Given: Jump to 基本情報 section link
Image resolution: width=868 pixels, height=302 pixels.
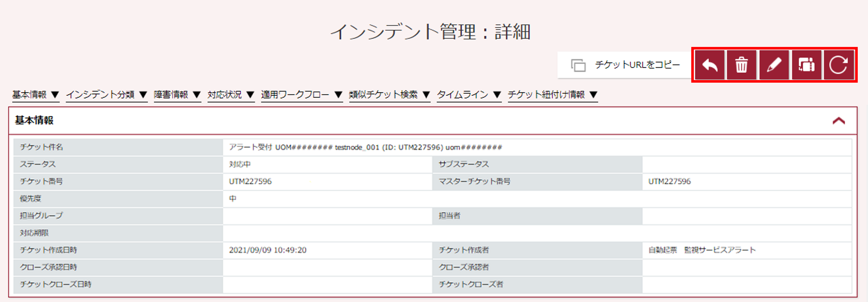Looking at the screenshot, I should coord(36,95).
